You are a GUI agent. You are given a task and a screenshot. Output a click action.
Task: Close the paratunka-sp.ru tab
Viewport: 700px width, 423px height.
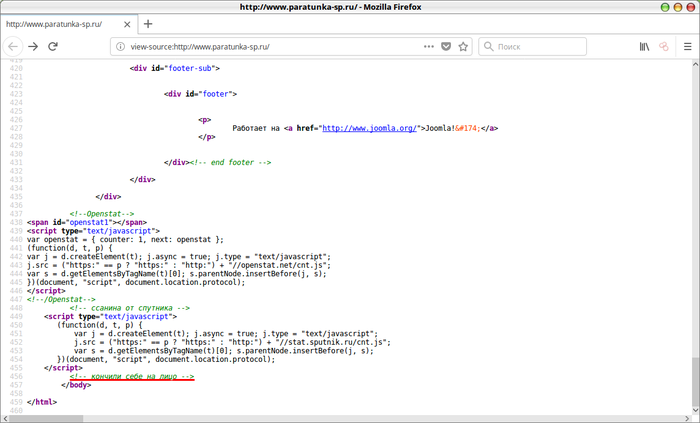pos(127,23)
